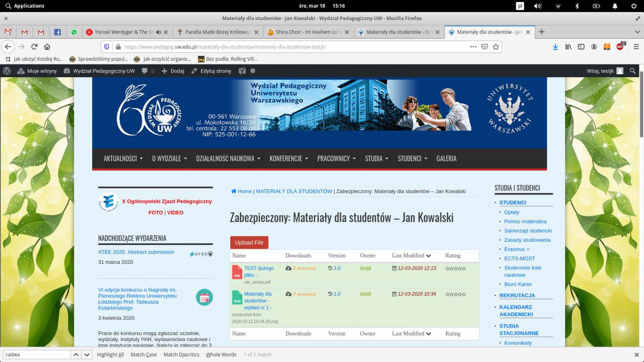Click the red Upload File button
The height and width of the screenshot is (362, 644).
pos(249,243)
